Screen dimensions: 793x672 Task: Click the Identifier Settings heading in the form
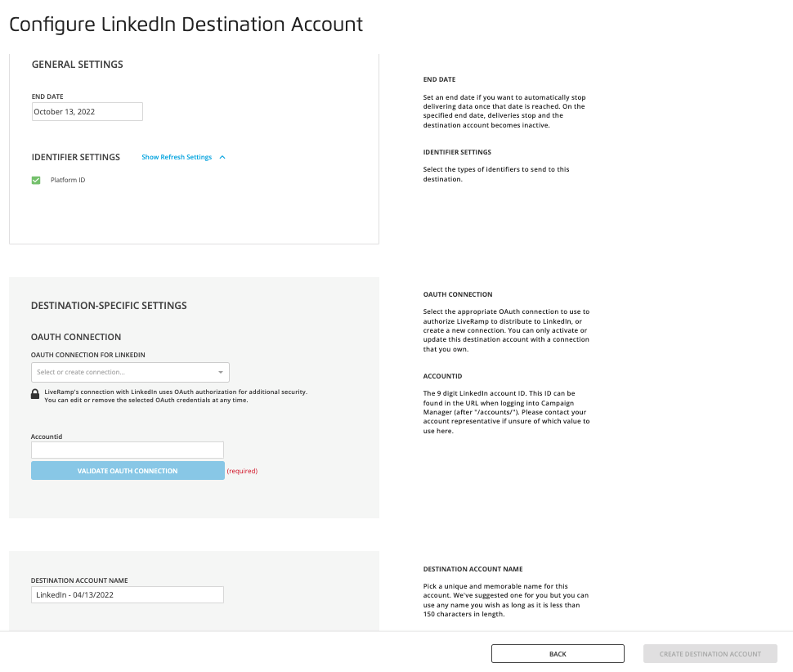pyautogui.click(x=76, y=157)
